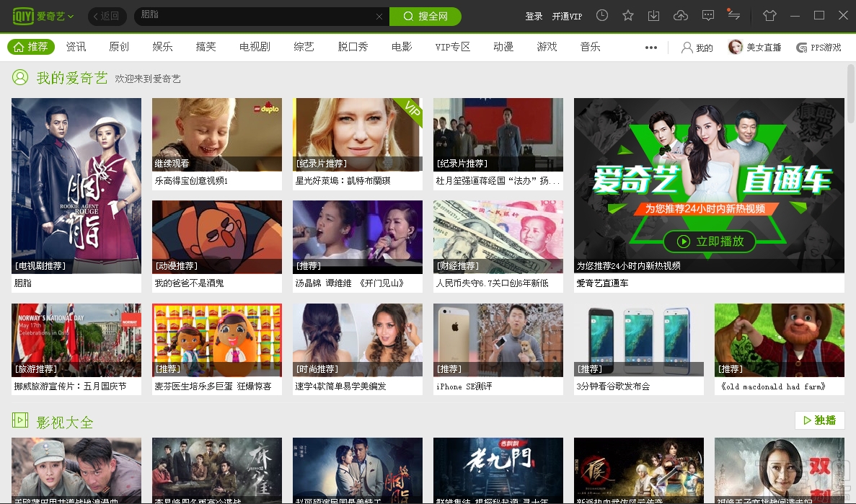Image resolution: width=856 pixels, height=504 pixels.
Task: Open the 综艺 tab
Action: (304, 47)
